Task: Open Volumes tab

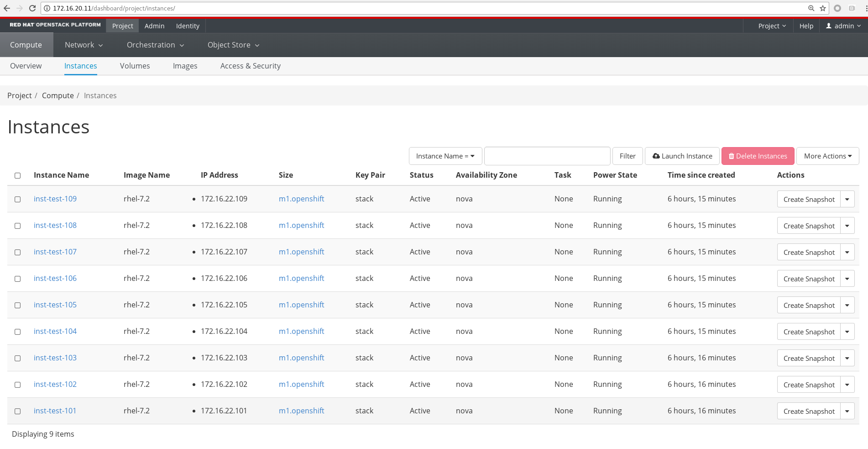Action: (135, 66)
